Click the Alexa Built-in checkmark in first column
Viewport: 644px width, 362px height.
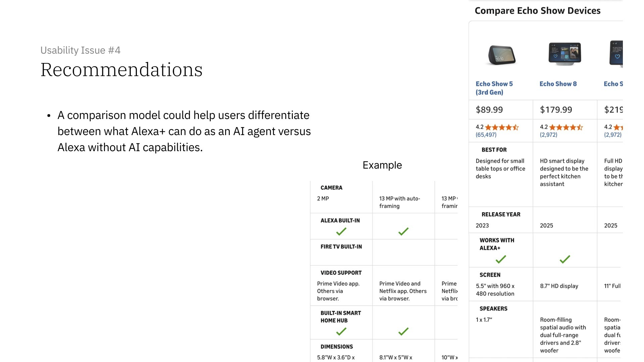[x=341, y=231]
